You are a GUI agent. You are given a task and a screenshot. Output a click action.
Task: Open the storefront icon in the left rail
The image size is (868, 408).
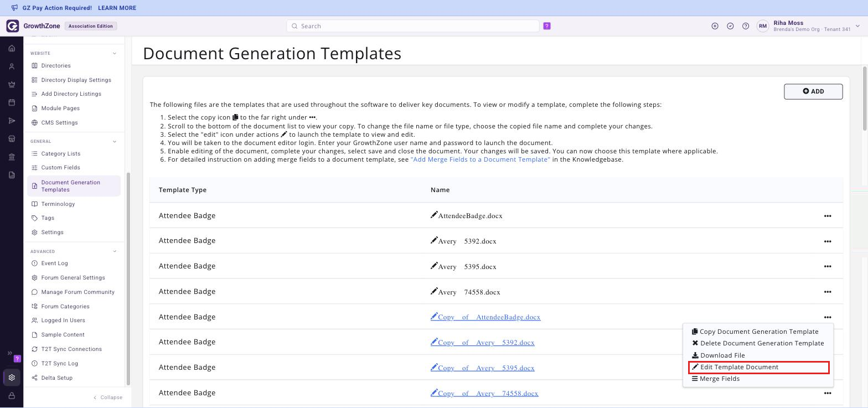click(x=12, y=139)
